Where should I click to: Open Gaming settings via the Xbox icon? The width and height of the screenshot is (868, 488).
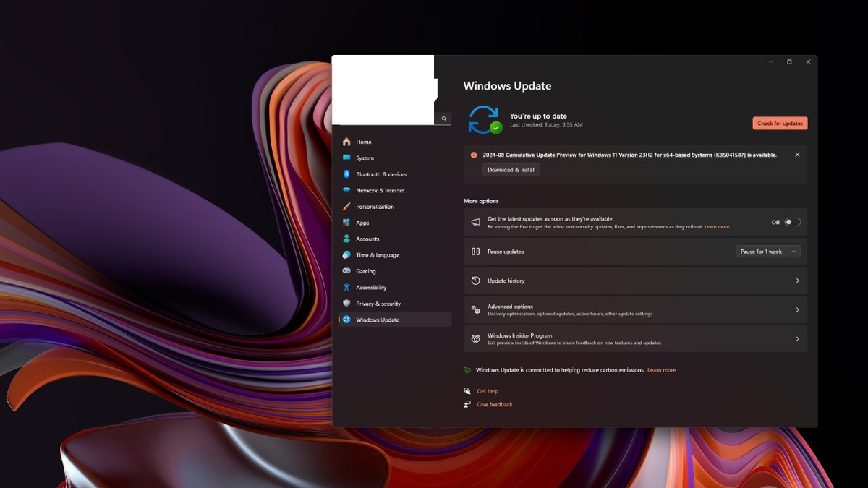pyautogui.click(x=348, y=271)
